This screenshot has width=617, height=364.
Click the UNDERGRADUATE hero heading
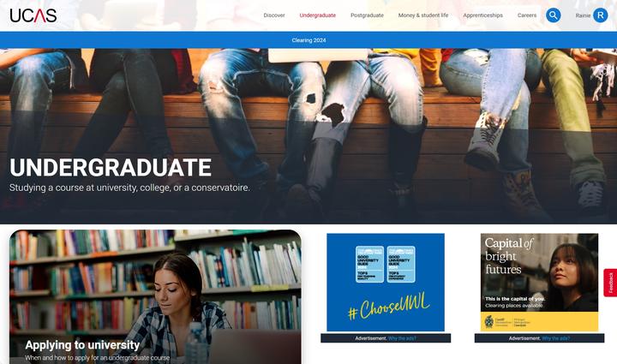(111, 168)
